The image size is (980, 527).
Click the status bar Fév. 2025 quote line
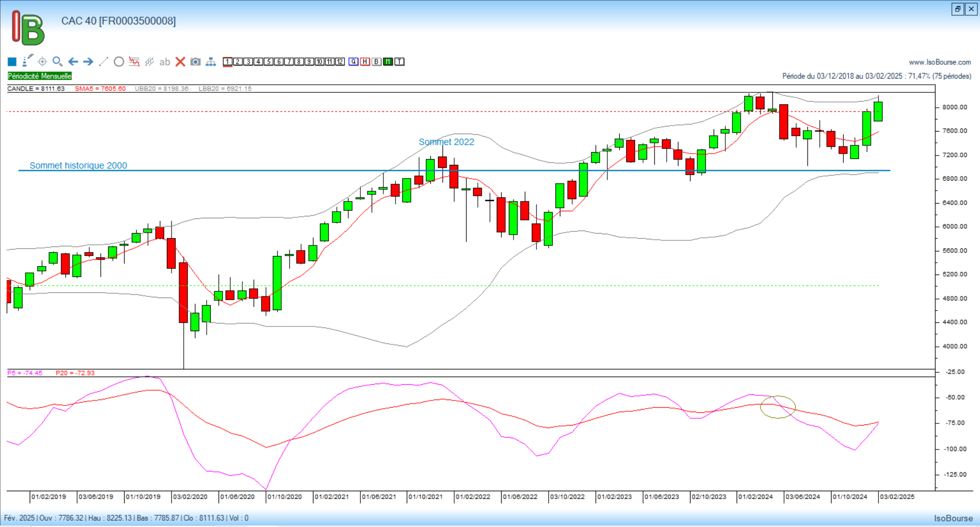pyautogui.click(x=126, y=518)
